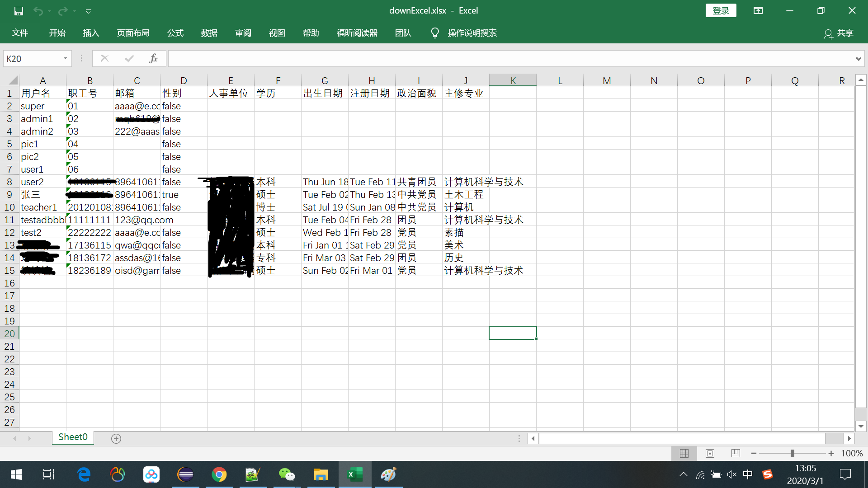
Task: Switch to Normal view icon
Action: [x=684, y=453]
